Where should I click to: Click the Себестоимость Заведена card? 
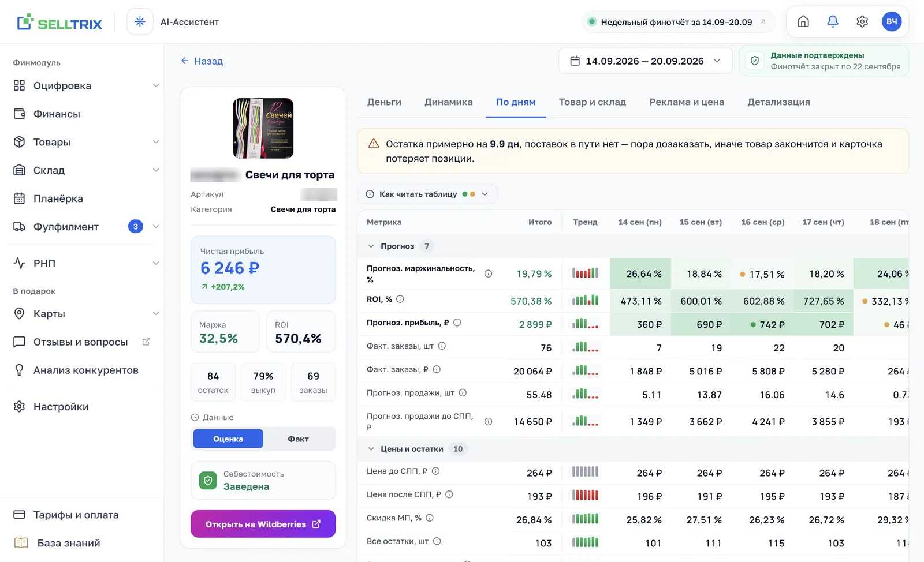pyautogui.click(x=263, y=480)
